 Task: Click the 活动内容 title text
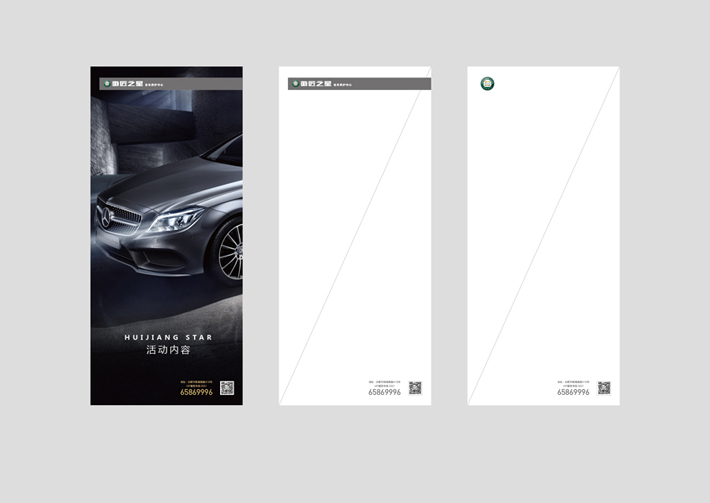(x=168, y=351)
